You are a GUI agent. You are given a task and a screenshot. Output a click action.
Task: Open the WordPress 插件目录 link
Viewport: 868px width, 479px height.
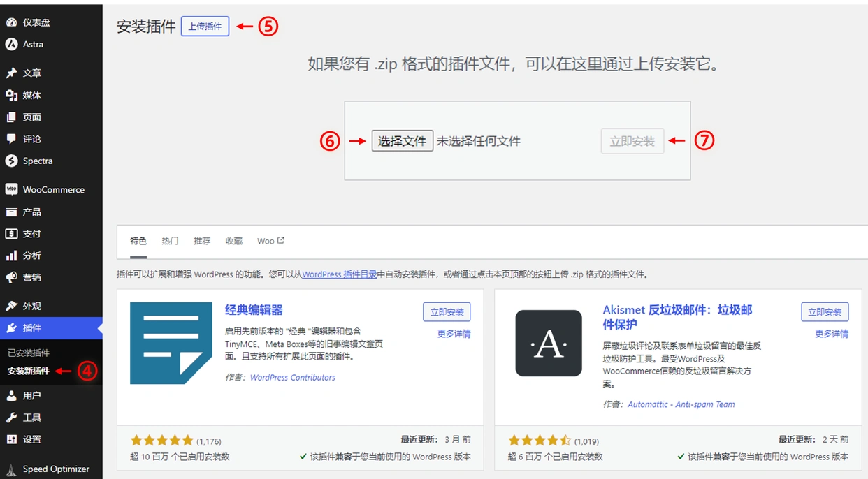coord(338,274)
